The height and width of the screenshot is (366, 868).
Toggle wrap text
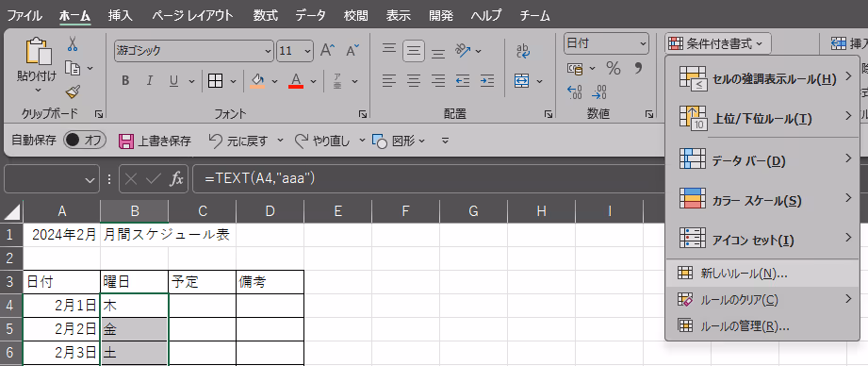coord(522,51)
